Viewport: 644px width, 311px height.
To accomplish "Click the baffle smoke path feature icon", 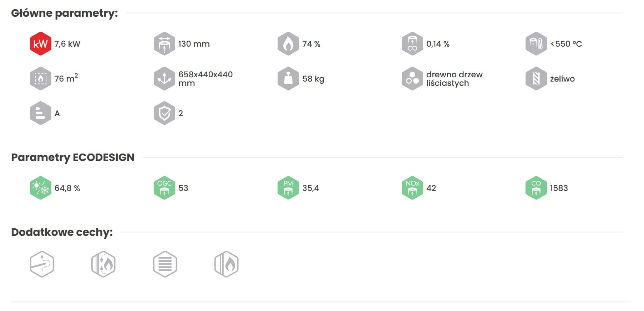I will click(42, 264).
